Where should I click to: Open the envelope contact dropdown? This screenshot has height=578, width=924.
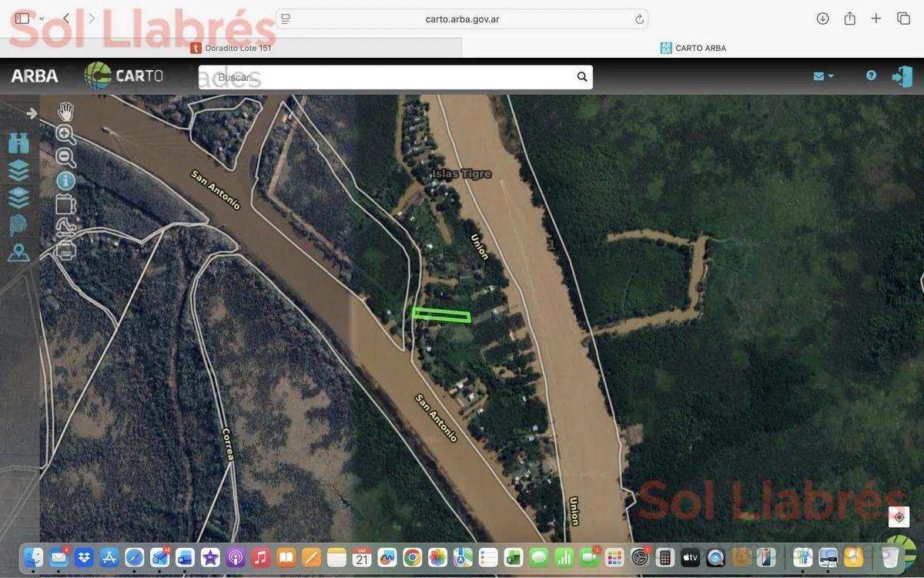point(823,76)
